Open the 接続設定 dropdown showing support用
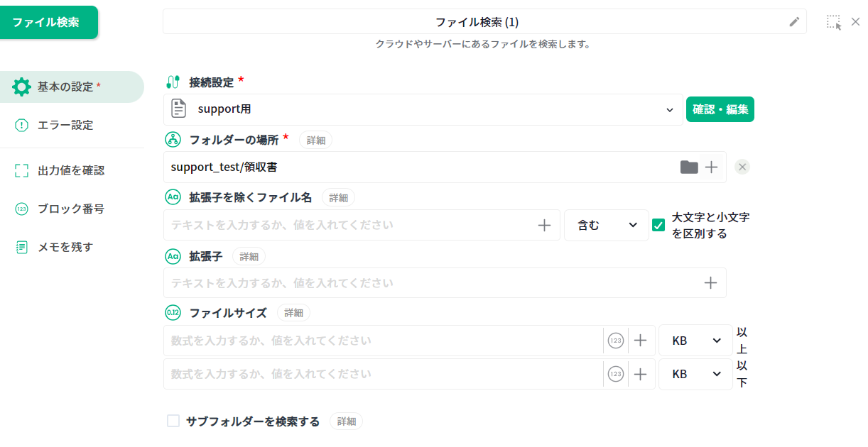Viewport: 868px width, 447px height. tap(423, 110)
